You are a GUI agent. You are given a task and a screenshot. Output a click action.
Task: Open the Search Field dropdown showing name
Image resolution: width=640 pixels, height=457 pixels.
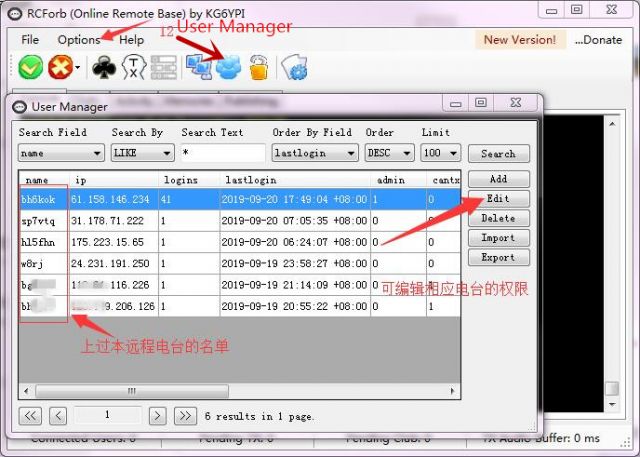pos(61,153)
